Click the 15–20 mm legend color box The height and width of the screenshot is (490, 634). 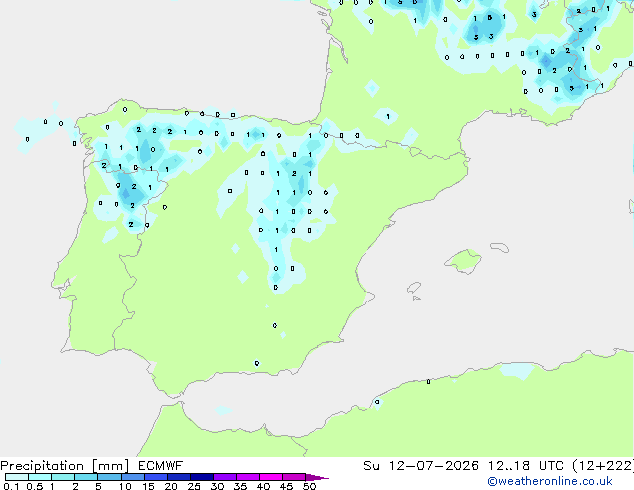(155, 477)
